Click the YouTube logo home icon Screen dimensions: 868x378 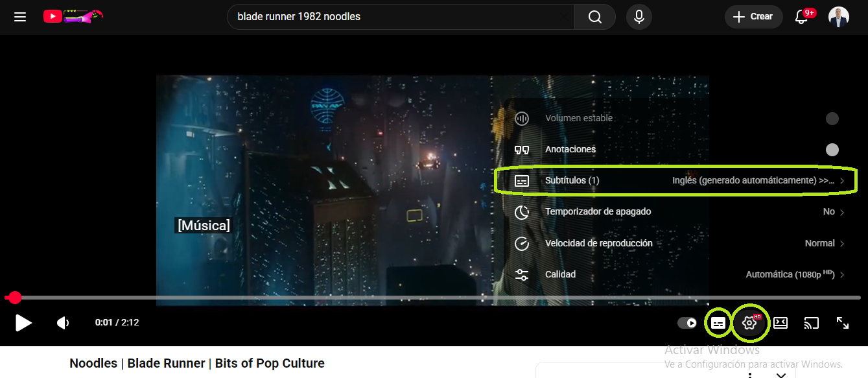pos(53,17)
